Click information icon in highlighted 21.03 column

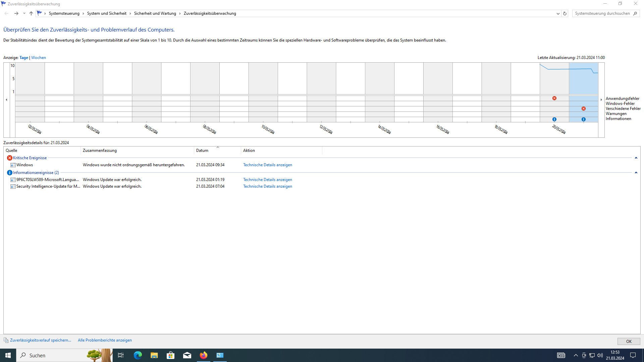point(584,119)
